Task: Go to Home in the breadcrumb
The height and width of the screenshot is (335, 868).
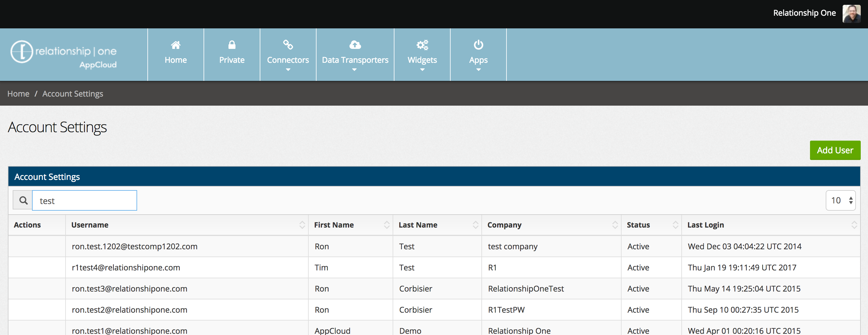Action: (x=18, y=94)
